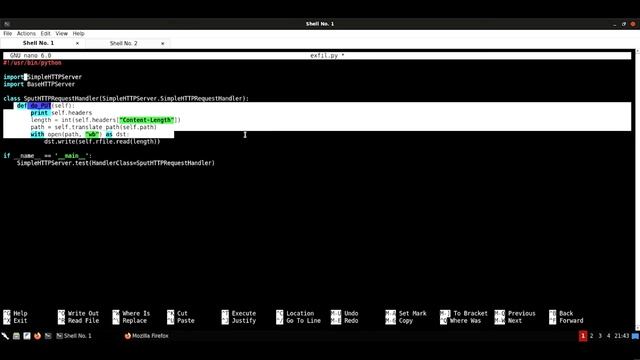640x360 pixels.
Task: Click the Location shortcut label
Action: (300, 313)
